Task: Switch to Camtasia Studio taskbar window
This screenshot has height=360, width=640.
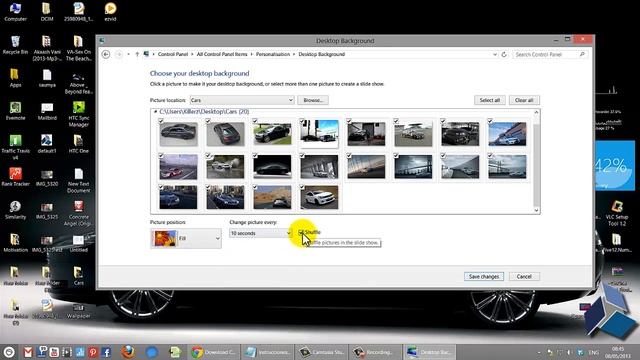Action: coord(322,352)
